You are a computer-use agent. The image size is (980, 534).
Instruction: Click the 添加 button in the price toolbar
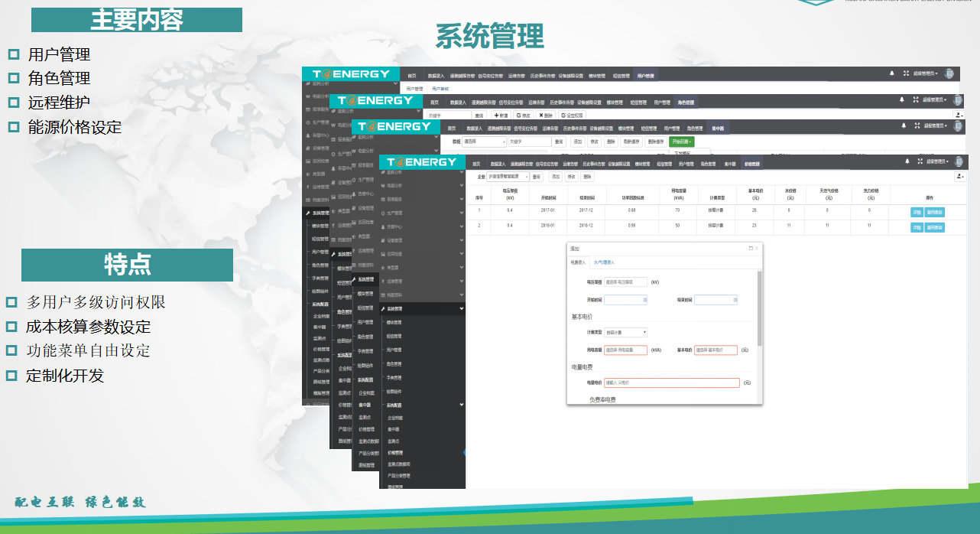coord(555,176)
